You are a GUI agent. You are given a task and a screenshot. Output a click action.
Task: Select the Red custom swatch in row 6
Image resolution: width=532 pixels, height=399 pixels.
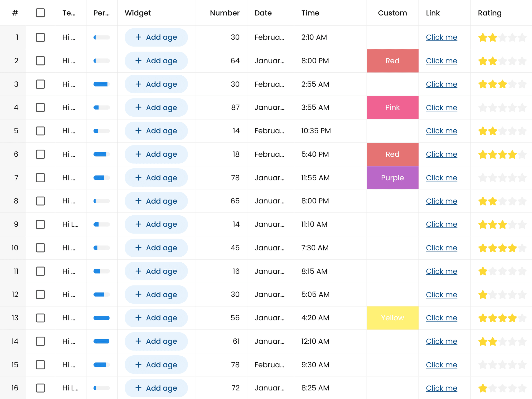(393, 154)
